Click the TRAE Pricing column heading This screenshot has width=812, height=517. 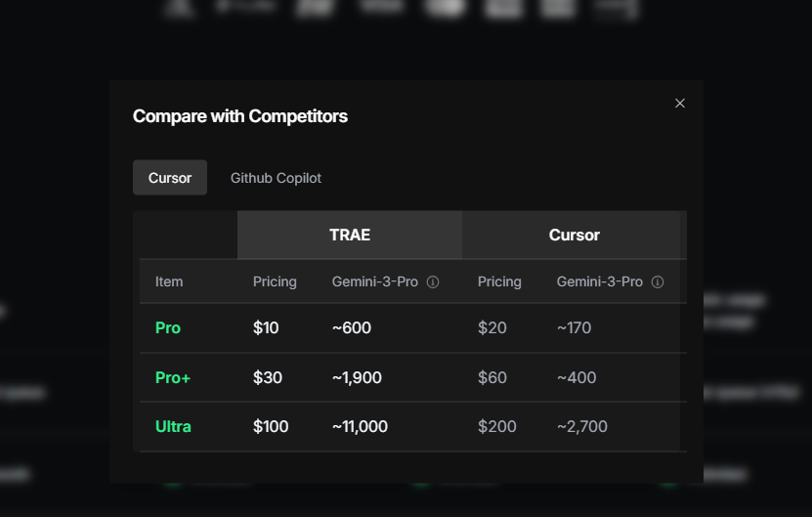pos(275,281)
